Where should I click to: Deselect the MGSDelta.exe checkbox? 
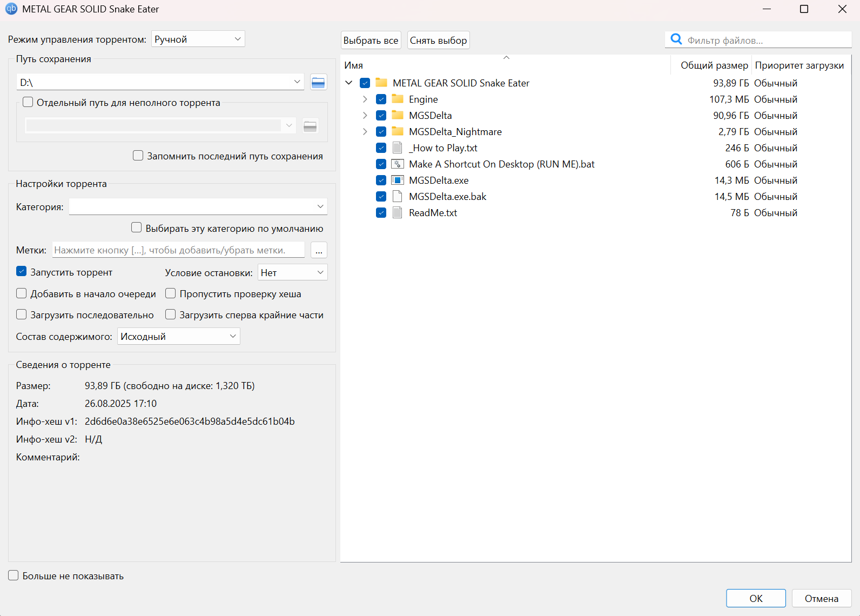click(x=381, y=180)
